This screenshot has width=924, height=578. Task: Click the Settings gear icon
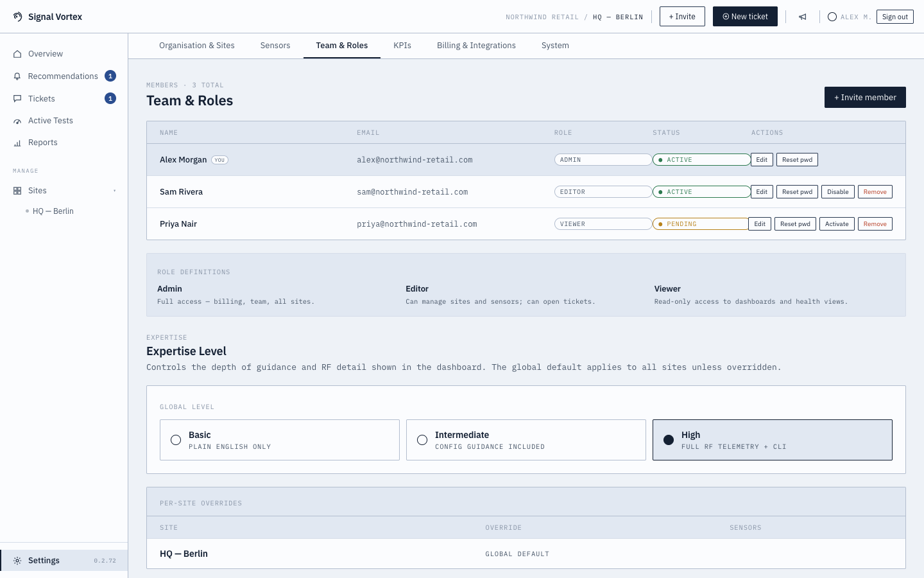(x=17, y=561)
